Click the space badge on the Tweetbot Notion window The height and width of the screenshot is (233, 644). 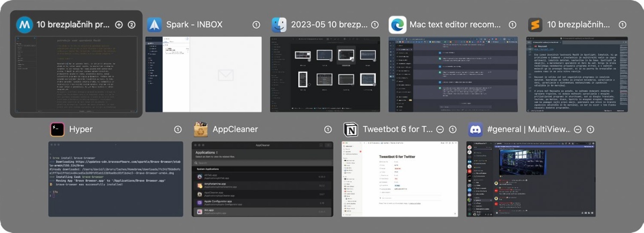452,130
